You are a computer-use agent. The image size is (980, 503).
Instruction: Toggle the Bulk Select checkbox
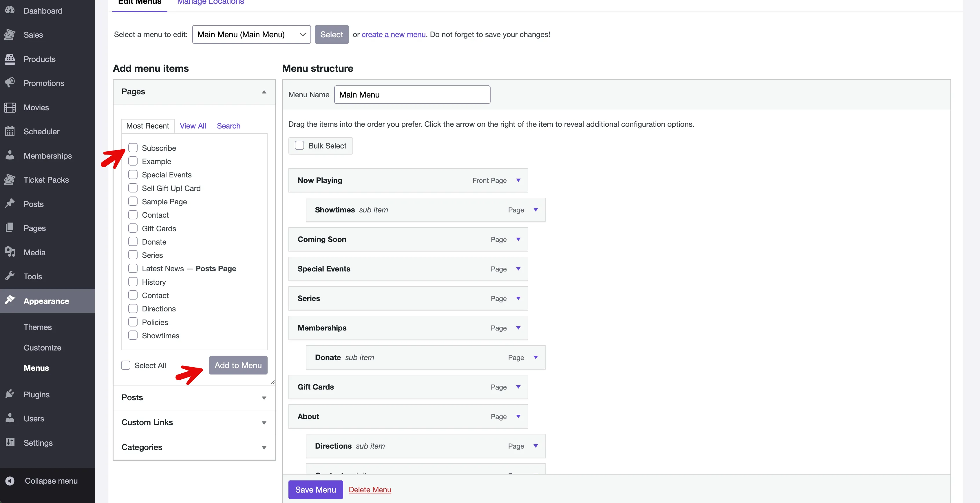click(299, 145)
